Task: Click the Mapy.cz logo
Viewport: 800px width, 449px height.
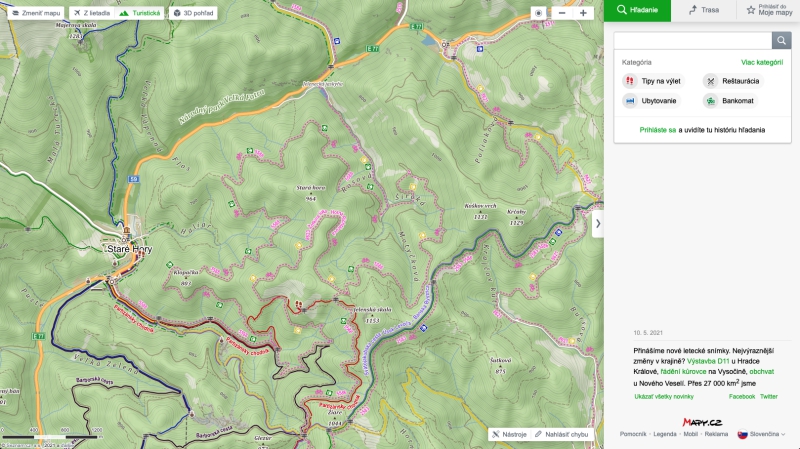Action: (702, 422)
